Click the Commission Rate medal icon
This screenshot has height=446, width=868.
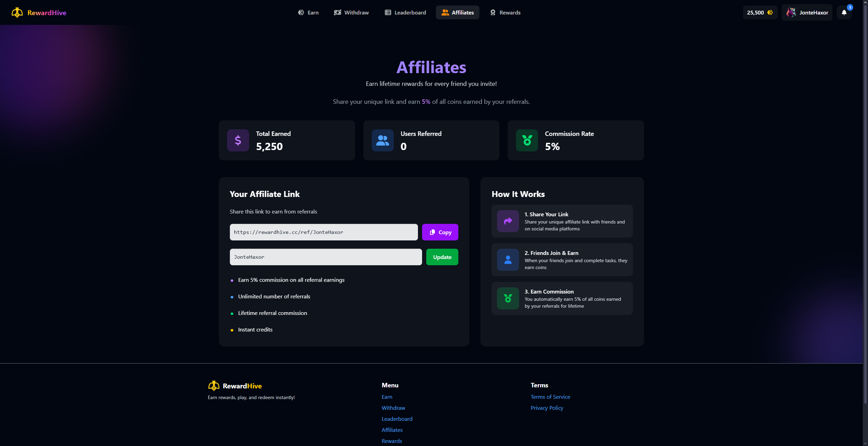click(x=527, y=140)
